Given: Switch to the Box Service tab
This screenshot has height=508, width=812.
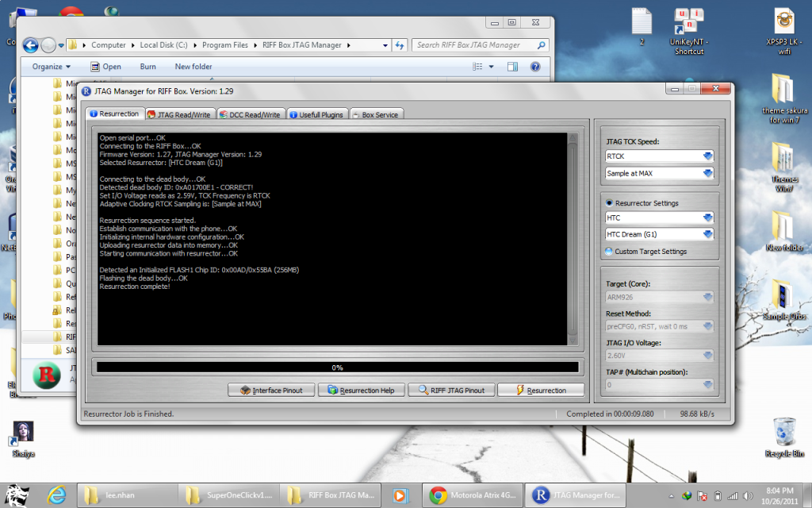Looking at the screenshot, I should [376, 114].
